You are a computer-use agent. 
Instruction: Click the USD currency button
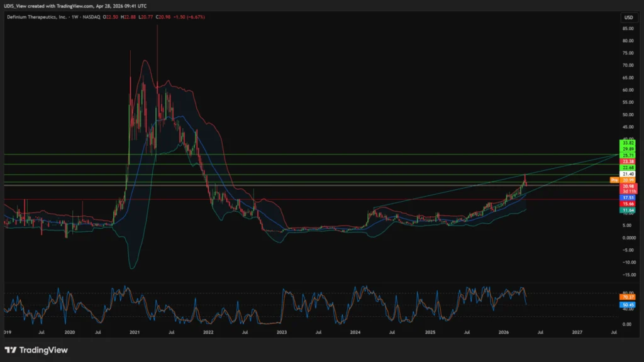628,17
